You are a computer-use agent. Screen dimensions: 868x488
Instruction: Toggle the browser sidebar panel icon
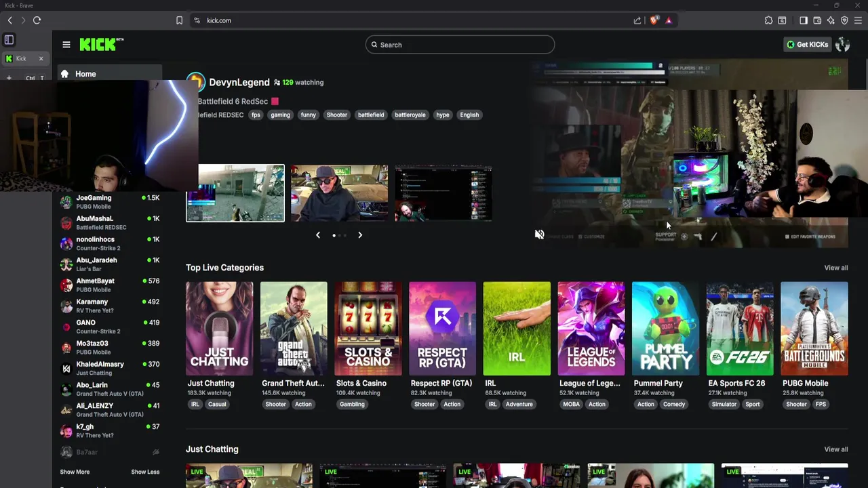click(804, 20)
